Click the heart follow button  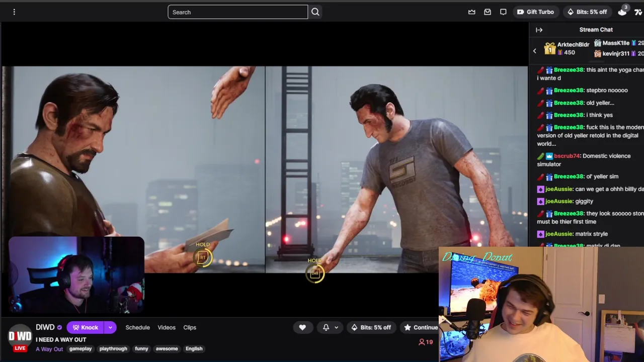tap(302, 327)
